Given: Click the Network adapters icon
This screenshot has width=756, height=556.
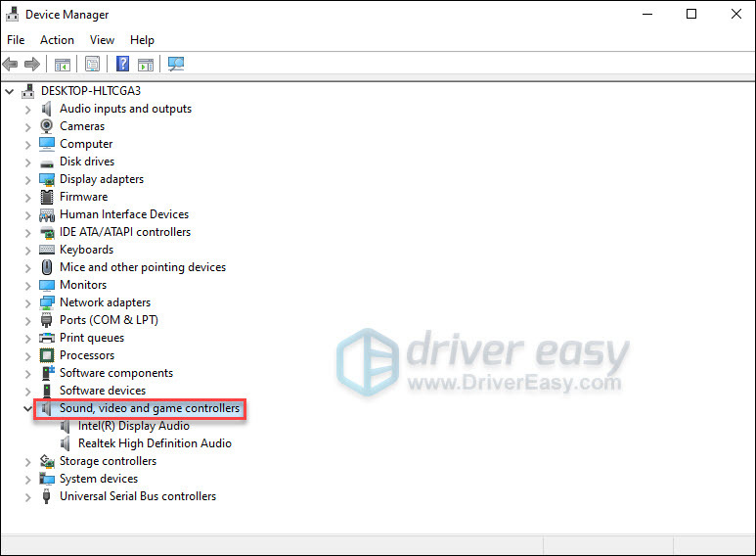Looking at the screenshot, I should (47, 302).
